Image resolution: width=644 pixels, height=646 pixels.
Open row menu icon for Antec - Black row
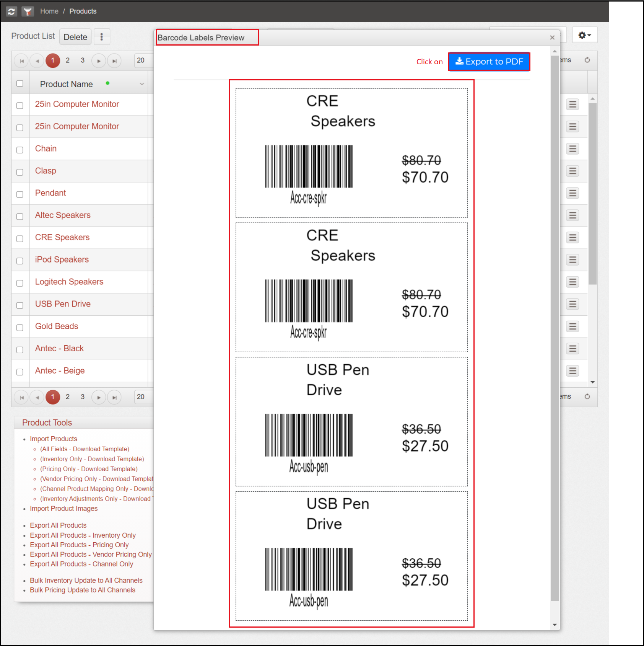pyautogui.click(x=572, y=349)
